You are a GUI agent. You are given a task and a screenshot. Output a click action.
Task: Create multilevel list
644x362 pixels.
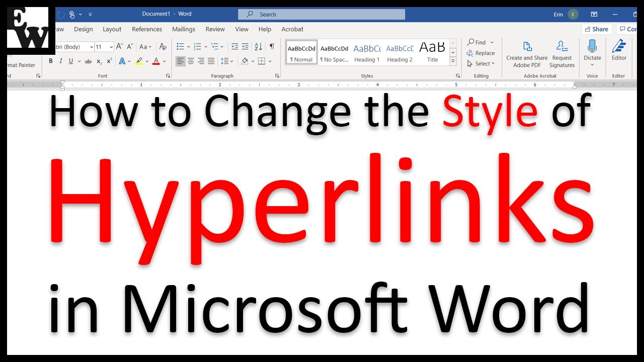click(215, 47)
